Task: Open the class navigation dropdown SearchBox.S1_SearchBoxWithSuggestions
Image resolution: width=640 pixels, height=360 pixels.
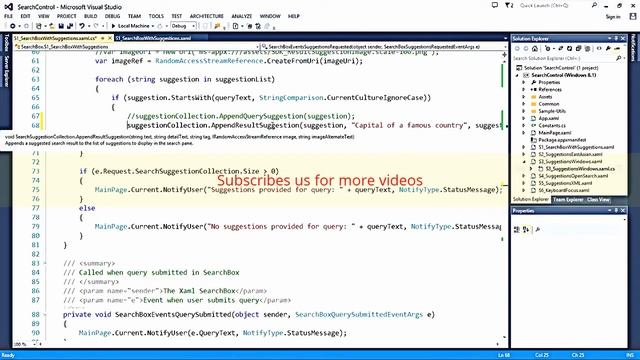Action: (137, 47)
